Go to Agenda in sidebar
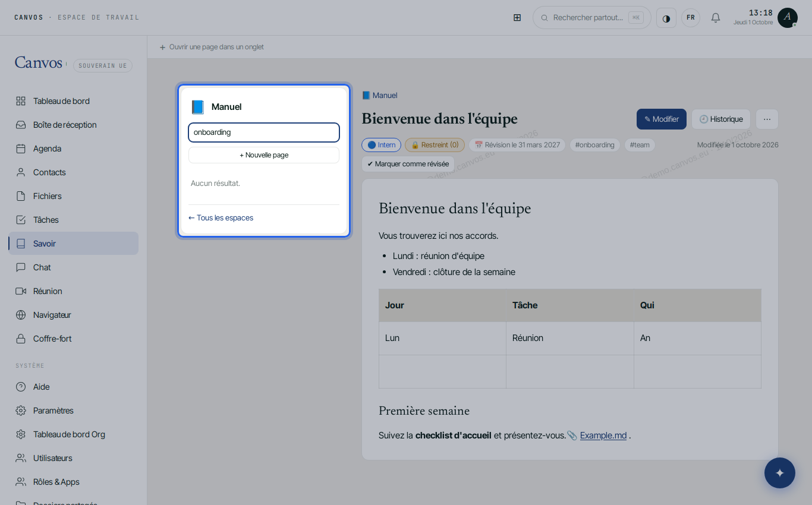812x505 pixels. [73, 149]
